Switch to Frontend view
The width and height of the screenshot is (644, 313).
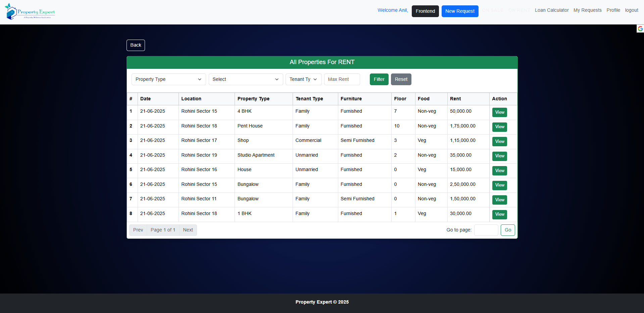coord(425,11)
